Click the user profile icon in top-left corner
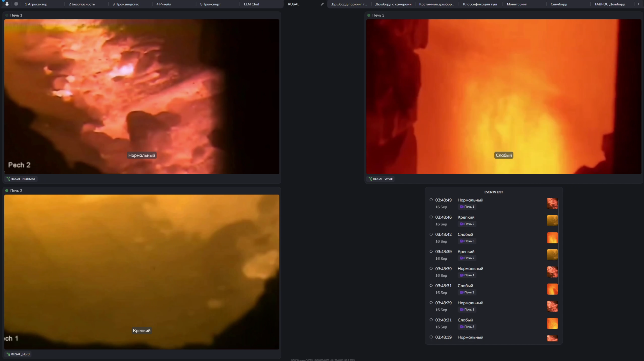 tap(7, 4)
